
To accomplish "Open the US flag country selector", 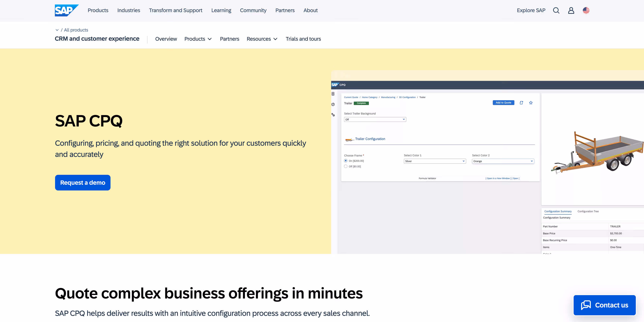I will tap(586, 10).
